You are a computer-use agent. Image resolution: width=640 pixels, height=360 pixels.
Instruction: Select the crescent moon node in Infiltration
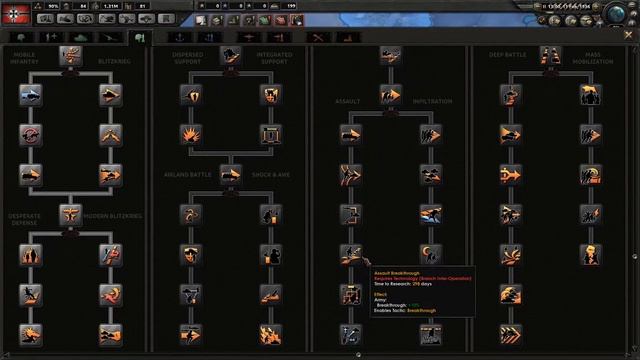[431, 255]
